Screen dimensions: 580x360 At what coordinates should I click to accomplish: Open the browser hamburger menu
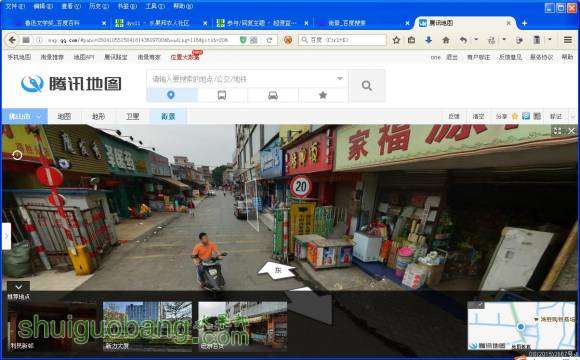coord(568,40)
